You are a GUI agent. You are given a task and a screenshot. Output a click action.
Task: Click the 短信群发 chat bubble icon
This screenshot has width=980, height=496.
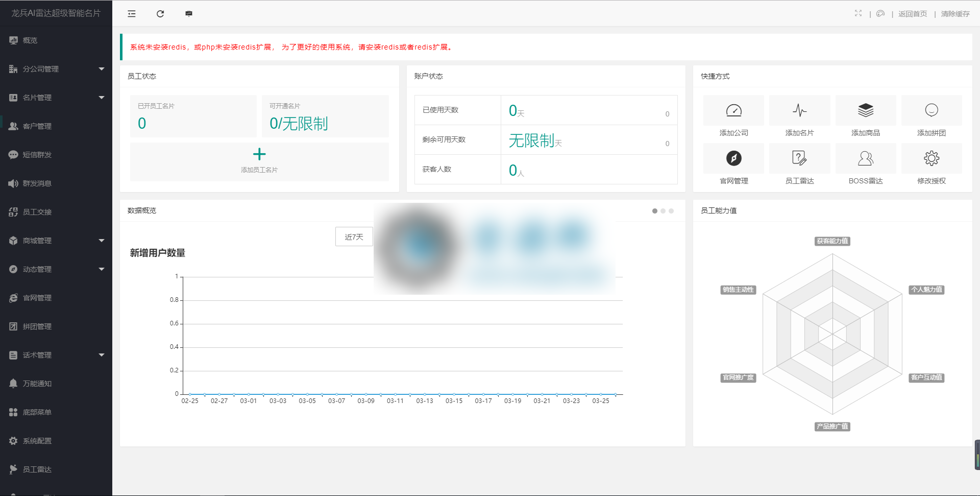[x=13, y=155]
